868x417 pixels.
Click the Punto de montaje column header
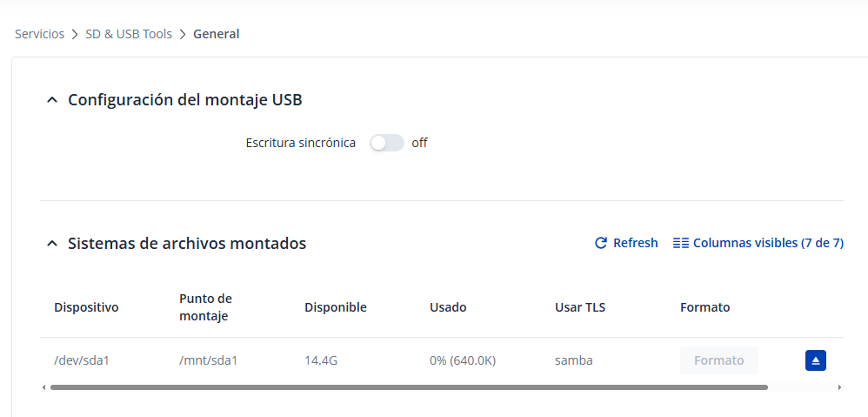coord(205,307)
